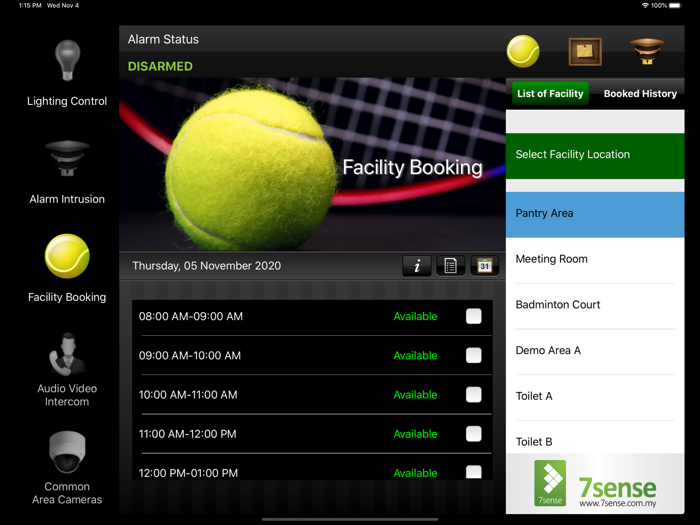Select the sidebar Facility Booking tennis ball icon
This screenshot has height=525, width=700.
pyautogui.click(x=67, y=256)
